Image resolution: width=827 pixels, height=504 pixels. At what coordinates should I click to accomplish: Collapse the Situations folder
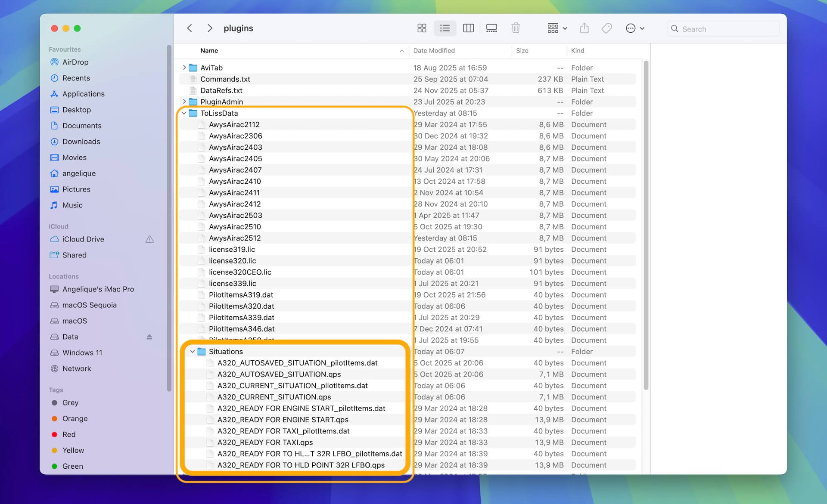[x=193, y=352]
